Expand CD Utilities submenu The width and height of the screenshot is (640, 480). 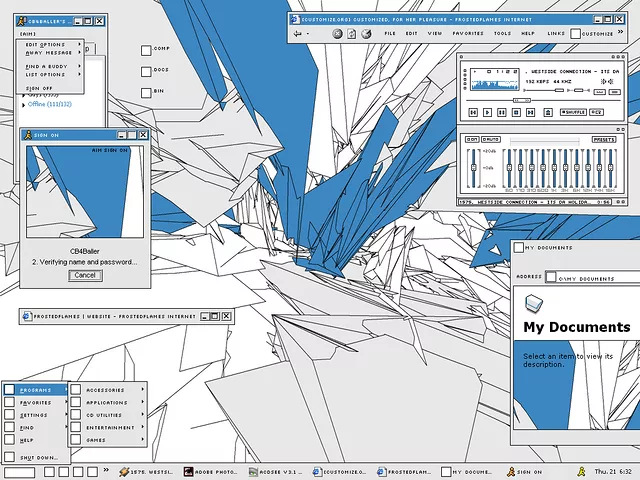(x=108, y=415)
